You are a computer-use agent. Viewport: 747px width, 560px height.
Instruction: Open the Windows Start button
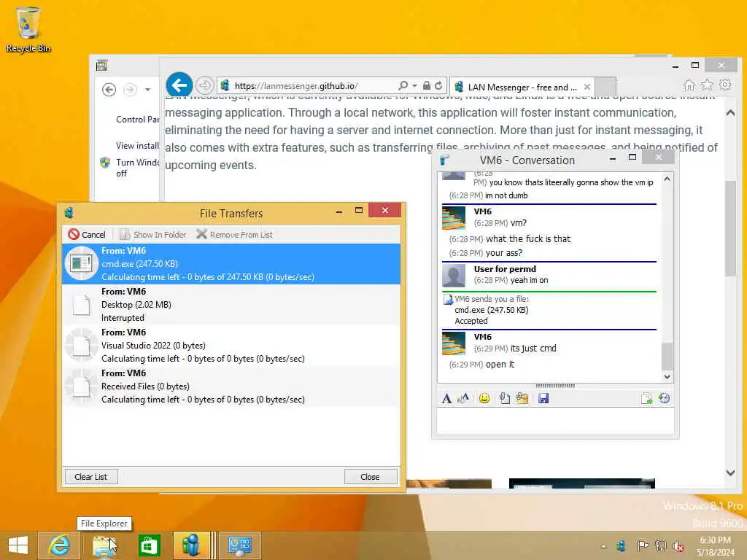pyautogui.click(x=18, y=545)
